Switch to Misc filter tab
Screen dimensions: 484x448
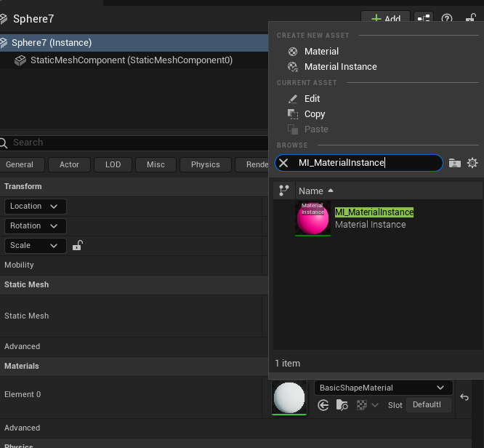[x=156, y=164]
